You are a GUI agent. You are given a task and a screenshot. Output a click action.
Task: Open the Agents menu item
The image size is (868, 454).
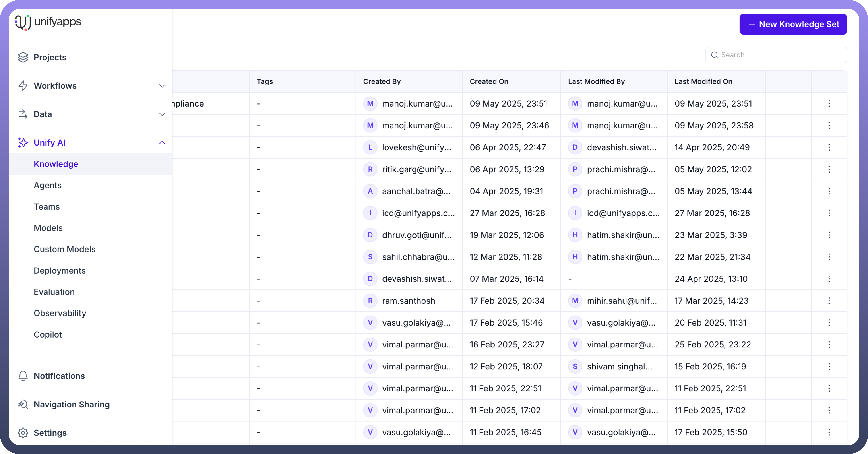(48, 185)
